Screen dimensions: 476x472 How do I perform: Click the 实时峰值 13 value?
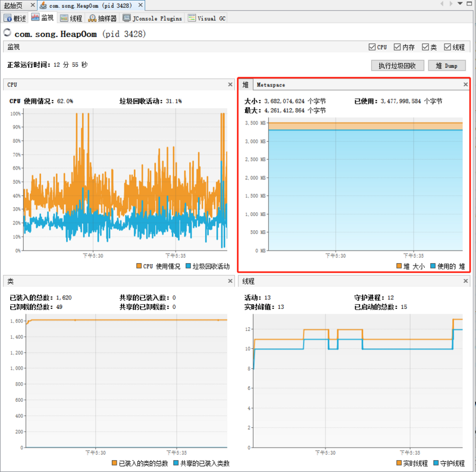pyautogui.click(x=281, y=307)
